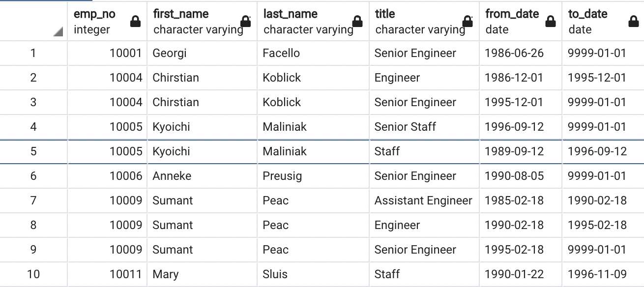Select row 1 by its row number
Viewport: 644px width, 287px height.
pos(33,53)
